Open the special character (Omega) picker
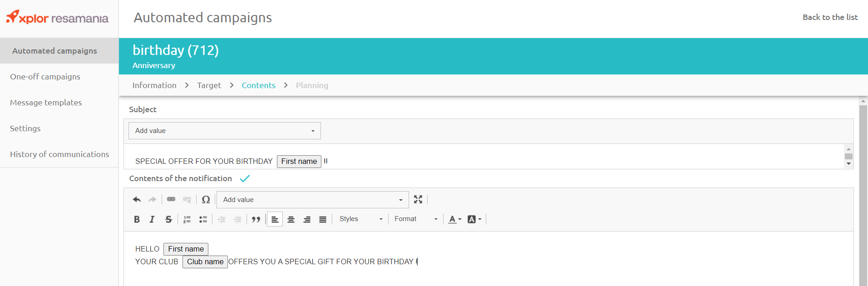868x286 pixels. click(206, 200)
